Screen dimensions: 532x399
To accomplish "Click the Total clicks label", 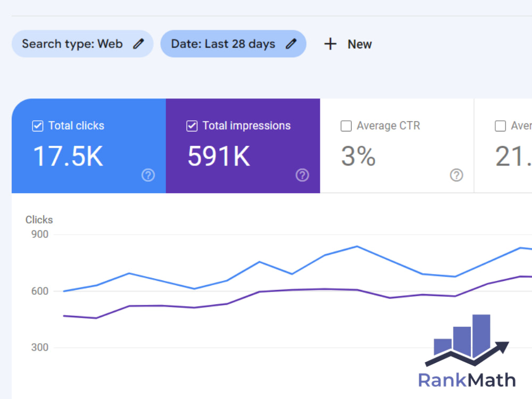I will [76, 126].
